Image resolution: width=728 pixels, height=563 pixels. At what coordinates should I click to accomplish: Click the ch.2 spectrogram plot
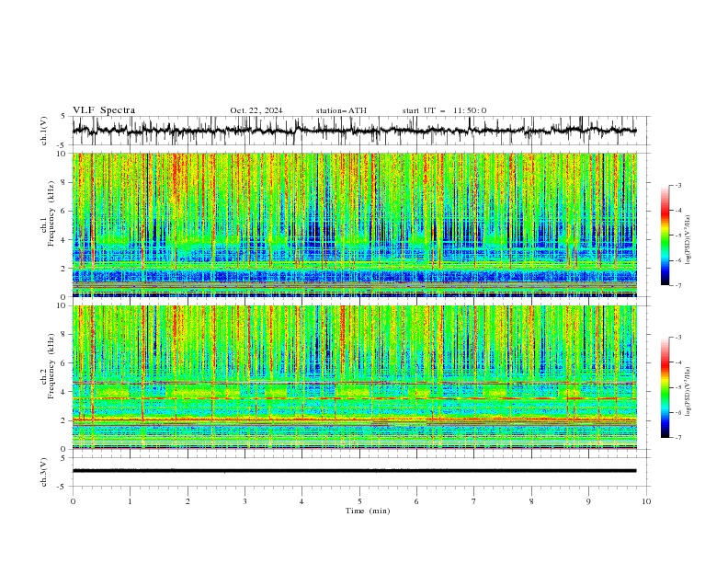click(355, 377)
